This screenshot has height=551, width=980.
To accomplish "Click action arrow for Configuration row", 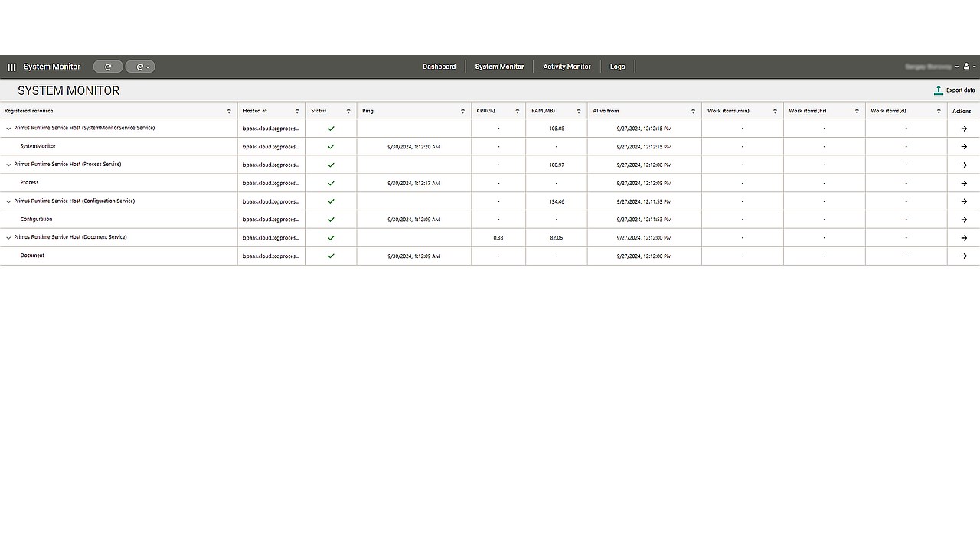I will tap(964, 220).
